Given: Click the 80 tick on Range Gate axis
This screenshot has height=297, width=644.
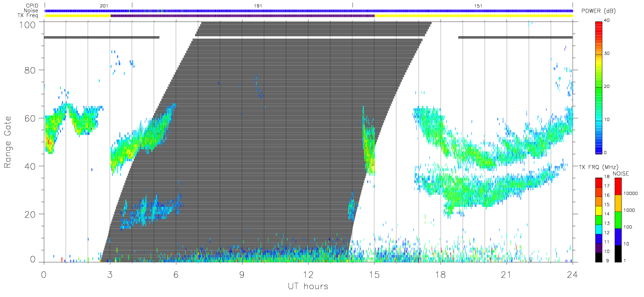Looking at the screenshot, I should (30, 70).
